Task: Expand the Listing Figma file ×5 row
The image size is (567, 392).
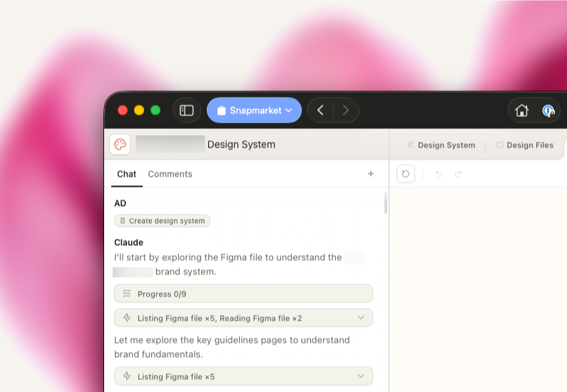Action: (243, 376)
